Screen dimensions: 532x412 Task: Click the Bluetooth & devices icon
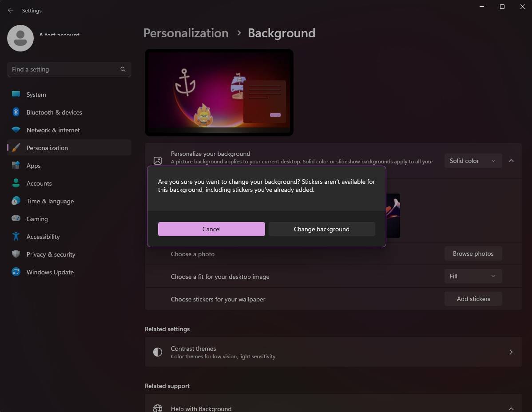[x=16, y=112]
